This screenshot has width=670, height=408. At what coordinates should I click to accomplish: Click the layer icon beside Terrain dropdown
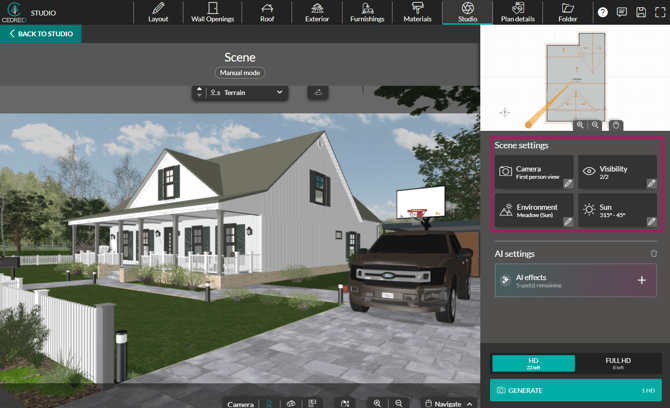tap(318, 92)
